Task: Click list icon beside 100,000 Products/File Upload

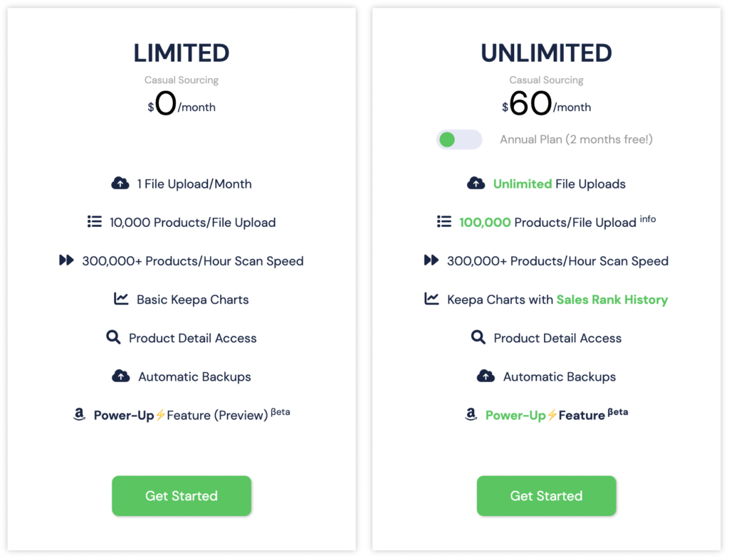Action: pyautogui.click(x=444, y=222)
